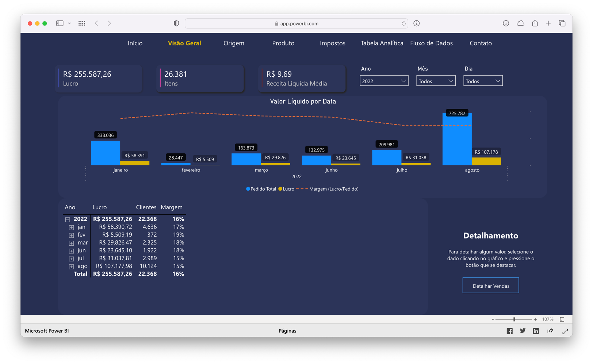Viewport: 593px width, 364px height.
Task: Open Safari downloads from the toolbar
Action: click(506, 23)
